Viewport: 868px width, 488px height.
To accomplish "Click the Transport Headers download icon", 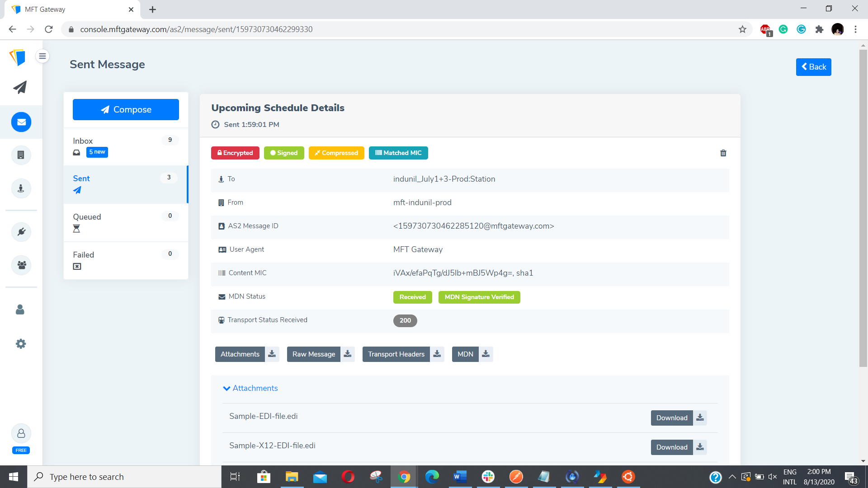I will [x=437, y=354].
